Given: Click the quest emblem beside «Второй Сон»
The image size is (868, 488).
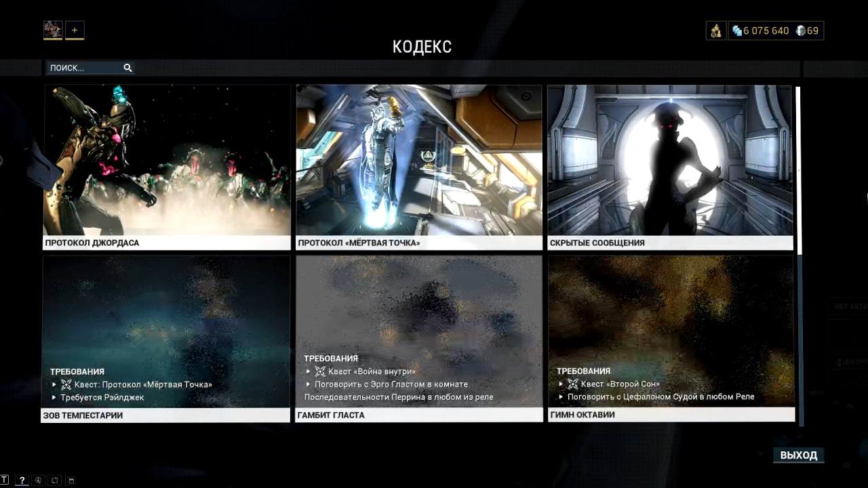Looking at the screenshot, I should tap(573, 384).
